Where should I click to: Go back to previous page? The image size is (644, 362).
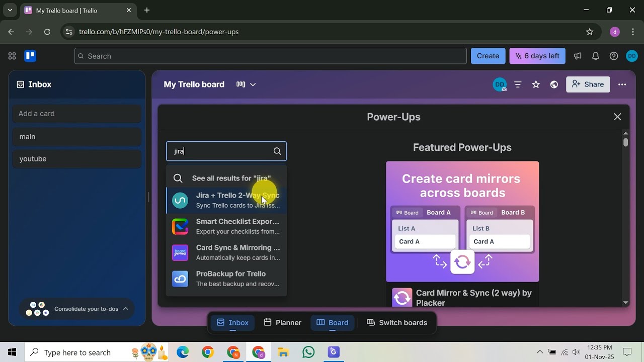(x=11, y=32)
